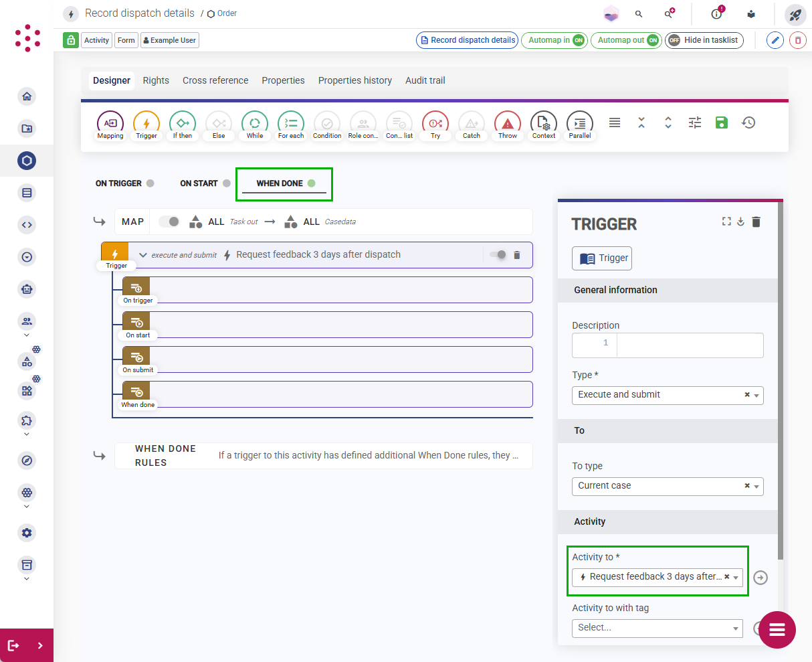Click the red delete icon in header
The image size is (812, 662).
click(x=798, y=40)
